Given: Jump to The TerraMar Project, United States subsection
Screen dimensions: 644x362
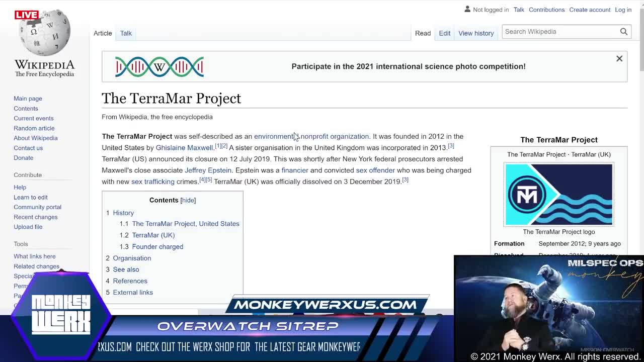Looking at the screenshot, I should point(185,224).
